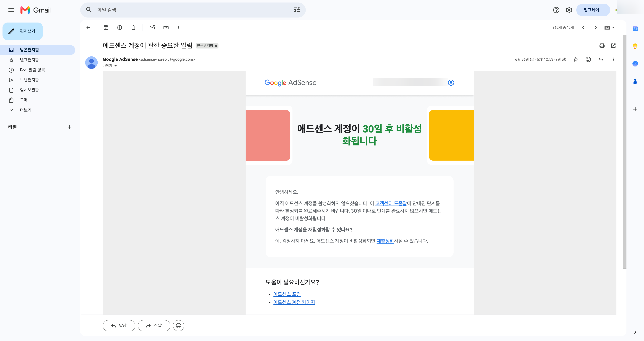
Task: Open email in new window
Action: [613, 46]
